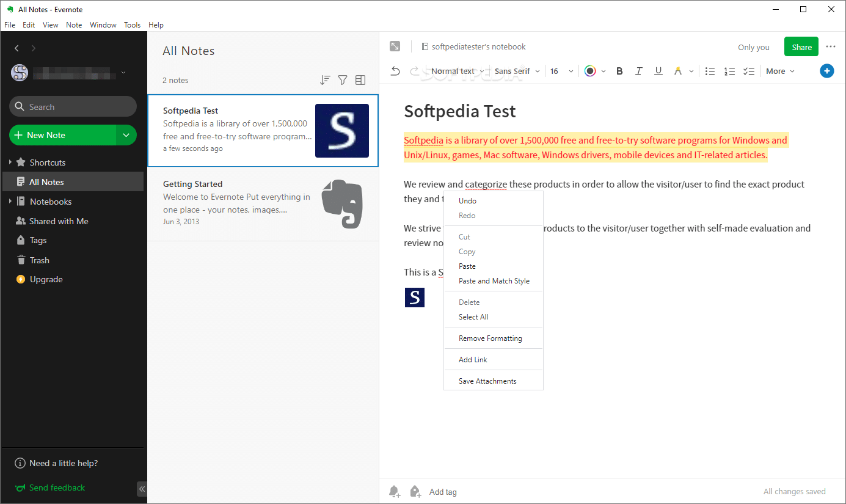Toggle underline formatting
Screen dimensions: 846x504
(x=658, y=71)
